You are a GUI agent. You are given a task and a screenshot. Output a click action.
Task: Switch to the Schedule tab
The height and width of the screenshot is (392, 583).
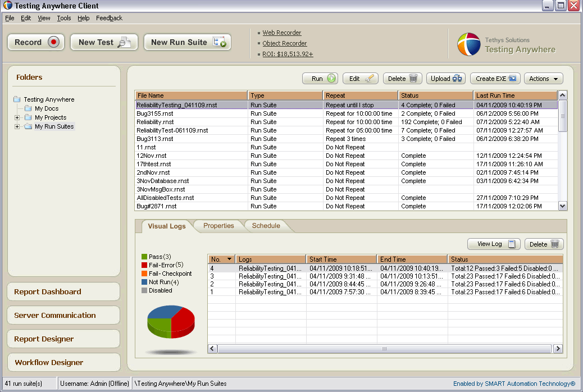(266, 226)
